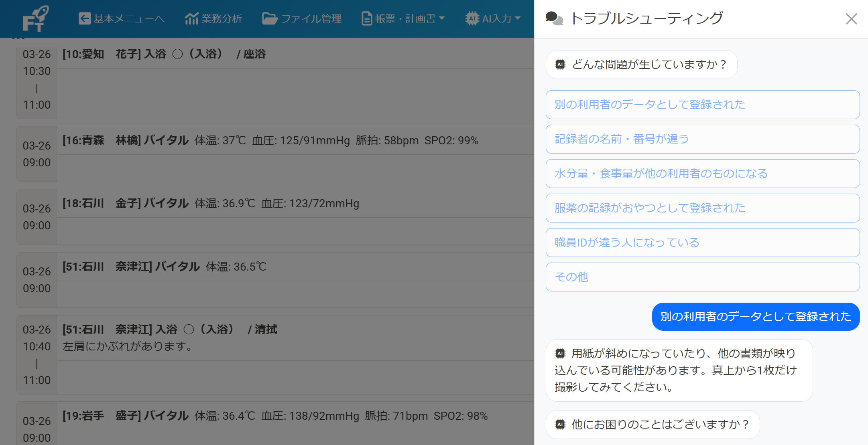The image size is (868, 445).
Task: Select 職員IDが違う人になっている option
Action: 702,243
